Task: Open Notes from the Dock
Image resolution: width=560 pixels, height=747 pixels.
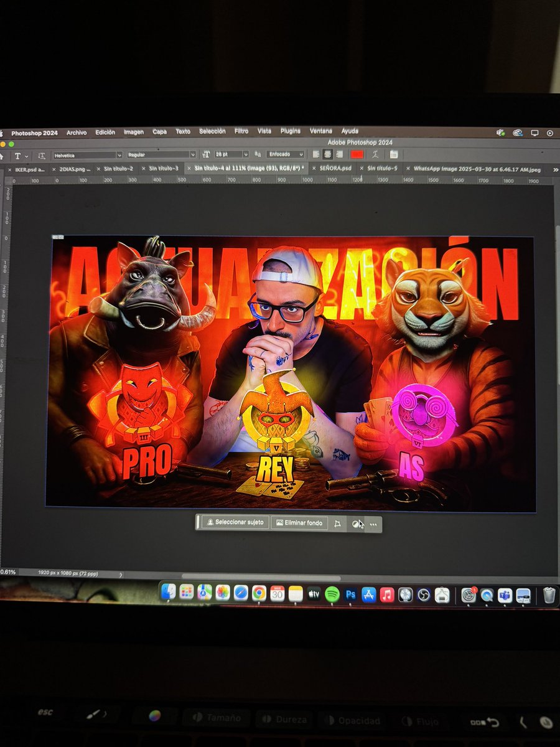Action: point(296,594)
